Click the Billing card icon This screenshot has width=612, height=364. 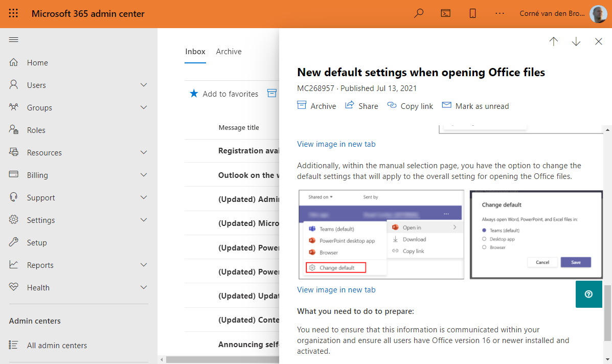pyautogui.click(x=14, y=174)
